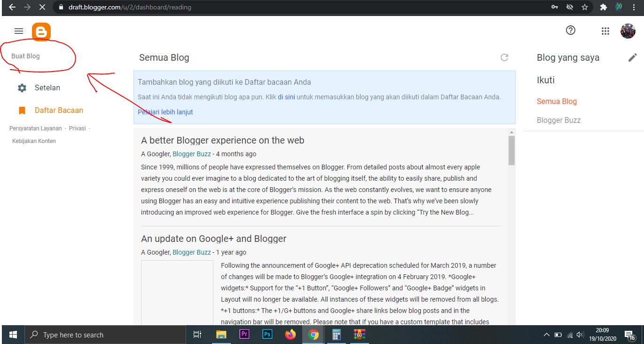This screenshot has height=344, width=644.
Task: Open the Kebijakan Konten link
Action: pyautogui.click(x=34, y=141)
